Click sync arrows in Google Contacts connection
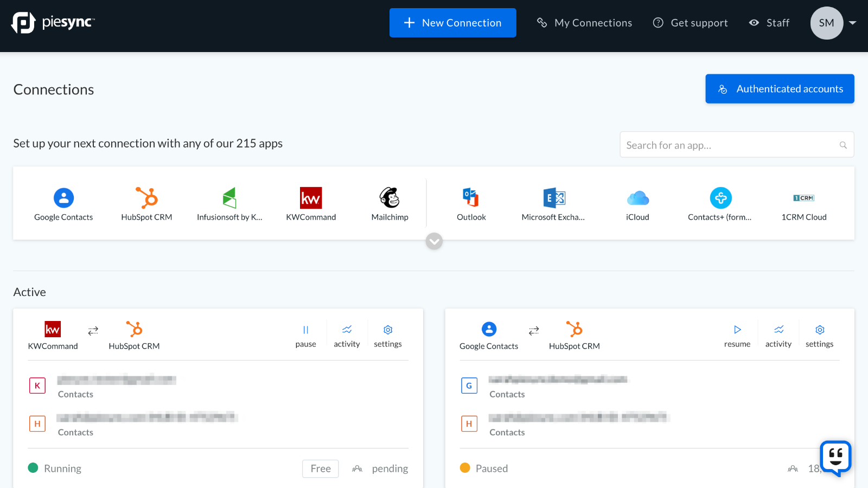Image resolution: width=868 pixels, height=488 pixels. pyautogui.click(x=534, y=330)
